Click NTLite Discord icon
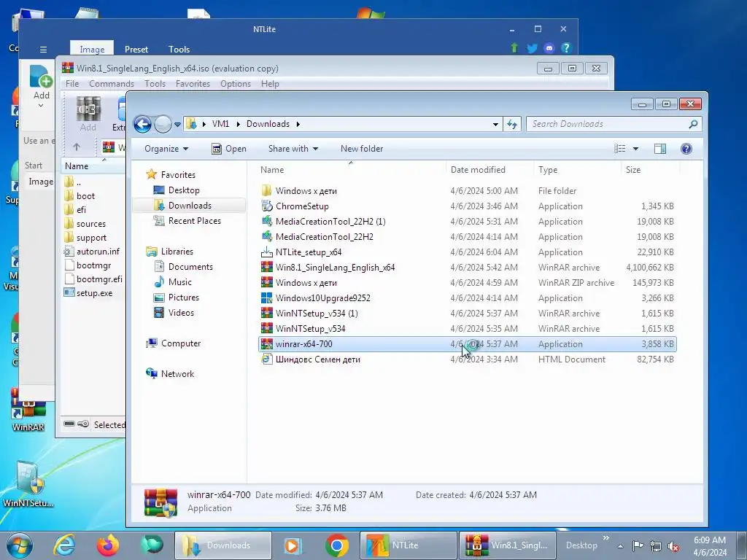This screenshot has width=747, height=560. tap(549, 48)
